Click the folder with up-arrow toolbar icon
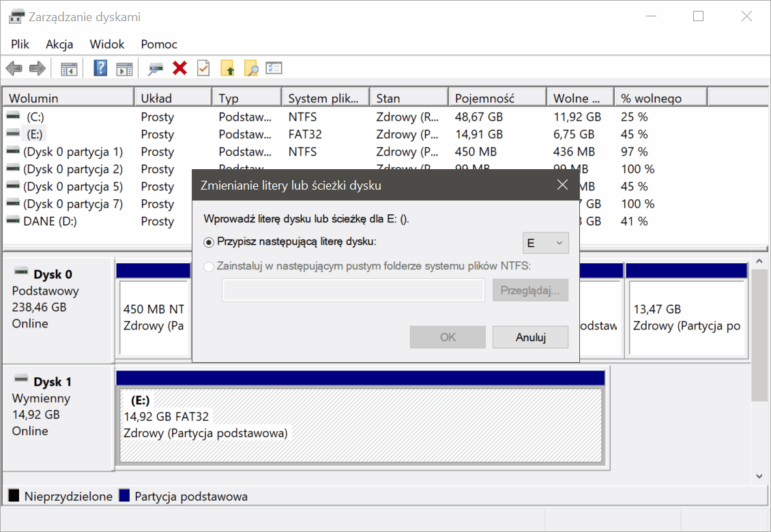Image resolution: width=771 pixels, height=532 pixels. coord(227,68)
